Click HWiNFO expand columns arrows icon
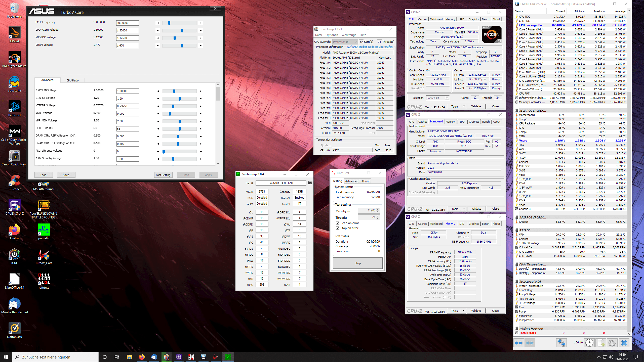Image resolution: width=644 pixels, height=362 pixels. pyautogui.click(x=519, y=343)
